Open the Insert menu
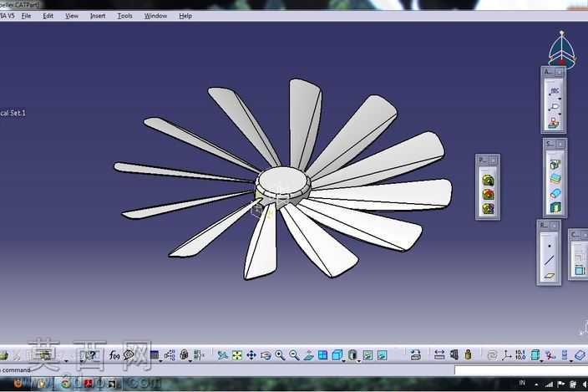 (98, 16)
